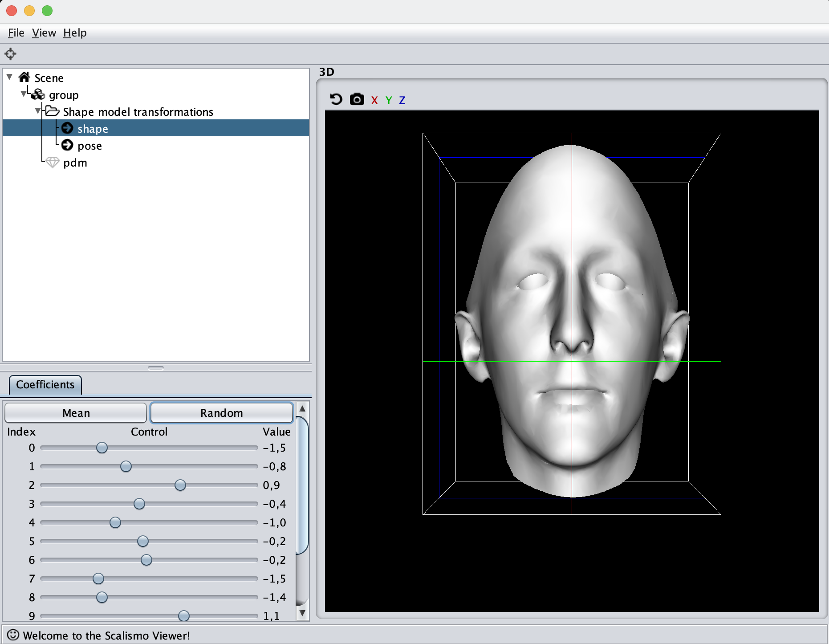This screenshot has height=644, width=829.
Task: Click the pose transformation arrow icon
Action: pos(67,145)
